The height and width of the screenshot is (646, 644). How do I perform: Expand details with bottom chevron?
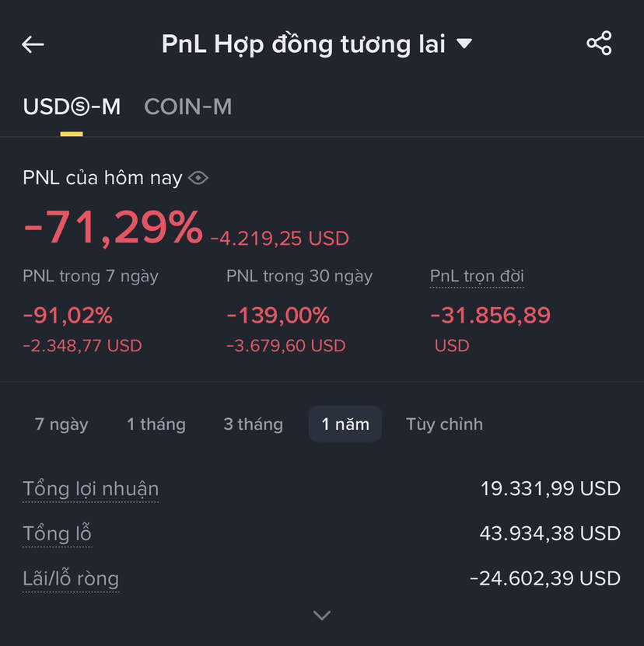322,616
